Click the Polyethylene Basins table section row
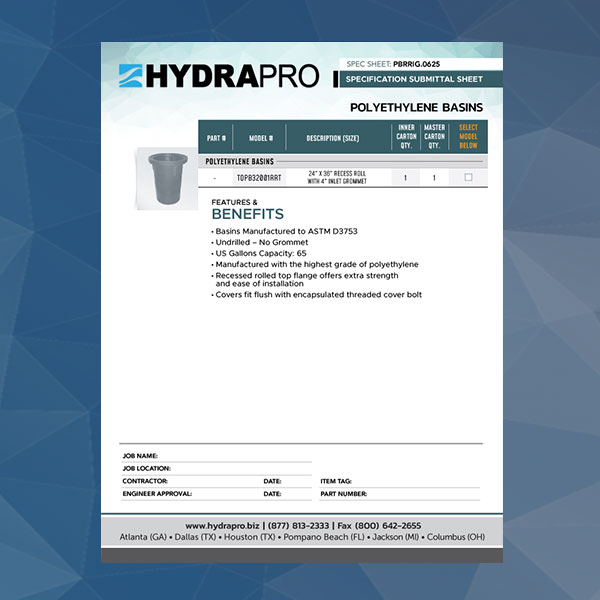The width and height of the screenshot is (600, 600). (343, 161)
